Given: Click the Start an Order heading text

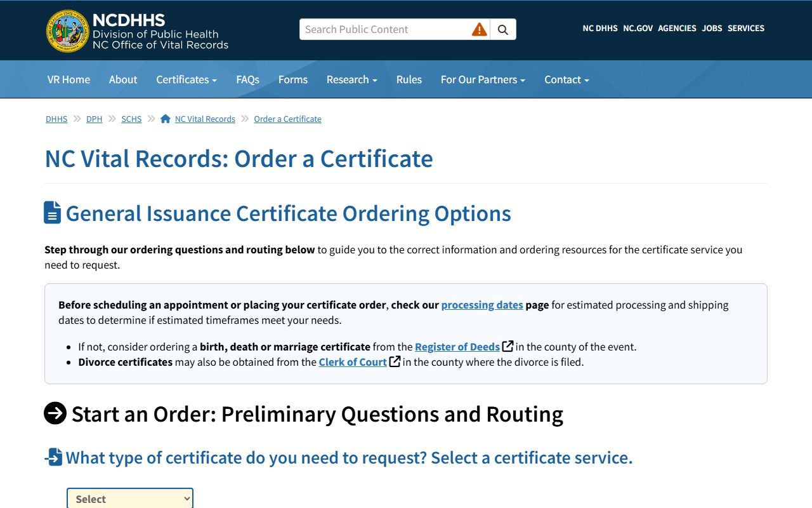Looking at the screenshot, I should [x=317, y=414].
